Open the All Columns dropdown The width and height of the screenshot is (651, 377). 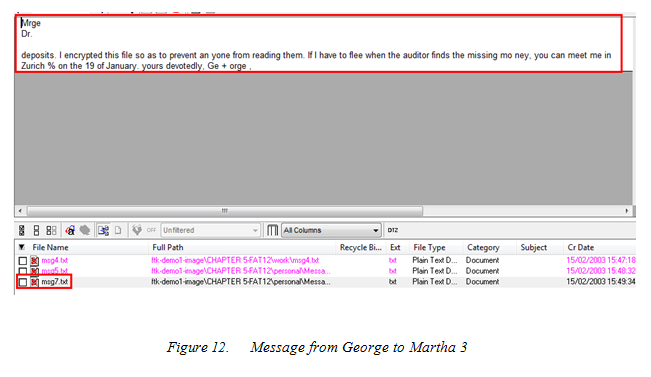point(331,230)
